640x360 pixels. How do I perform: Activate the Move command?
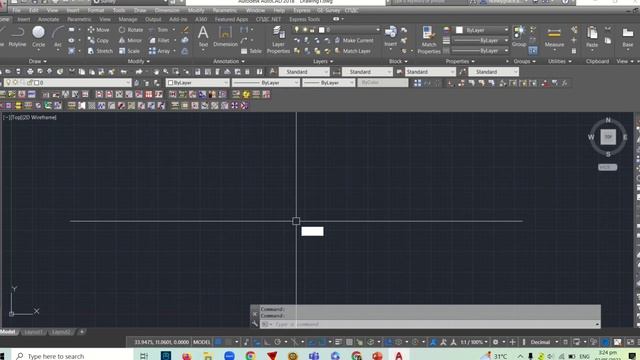pyautogui.click(x=98, y=30)
